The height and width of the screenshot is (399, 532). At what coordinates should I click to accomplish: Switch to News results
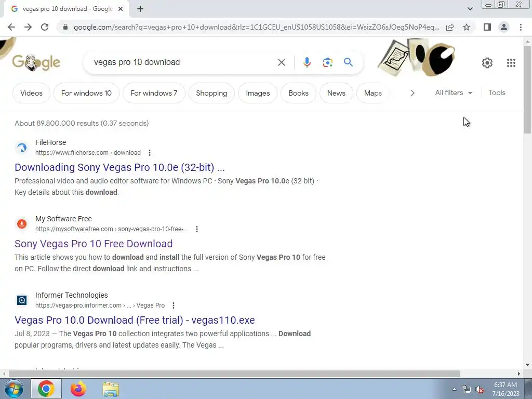336,93
